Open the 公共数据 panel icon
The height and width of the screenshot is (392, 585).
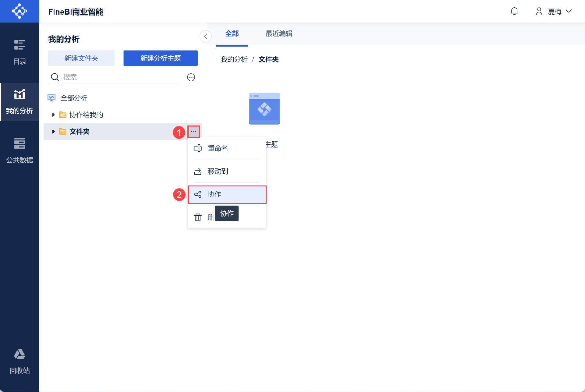(x=19, y=144)
